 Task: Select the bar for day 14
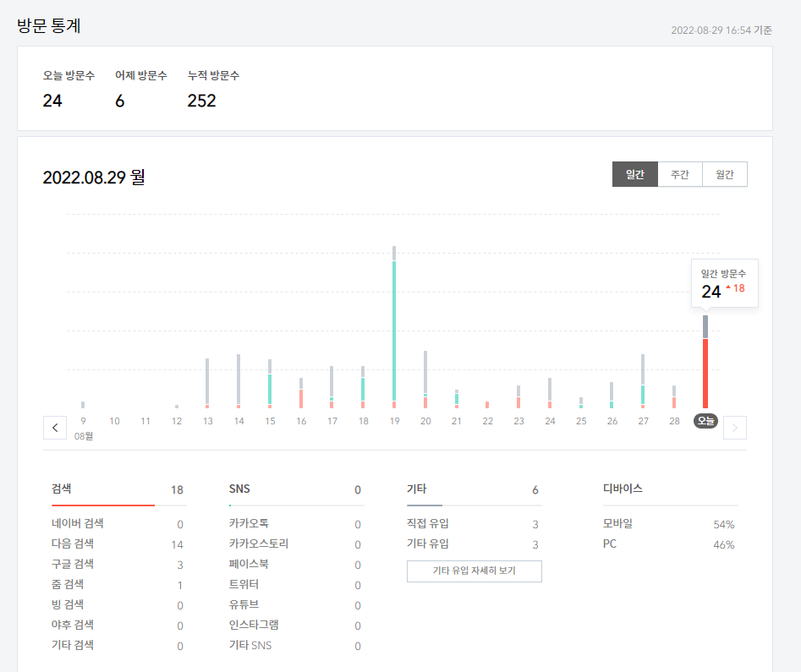tap(239, 381)
